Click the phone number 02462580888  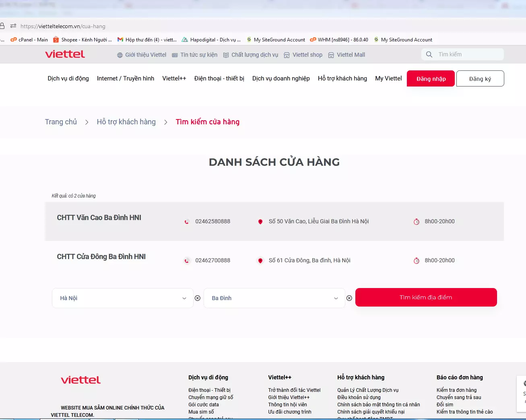213,221
